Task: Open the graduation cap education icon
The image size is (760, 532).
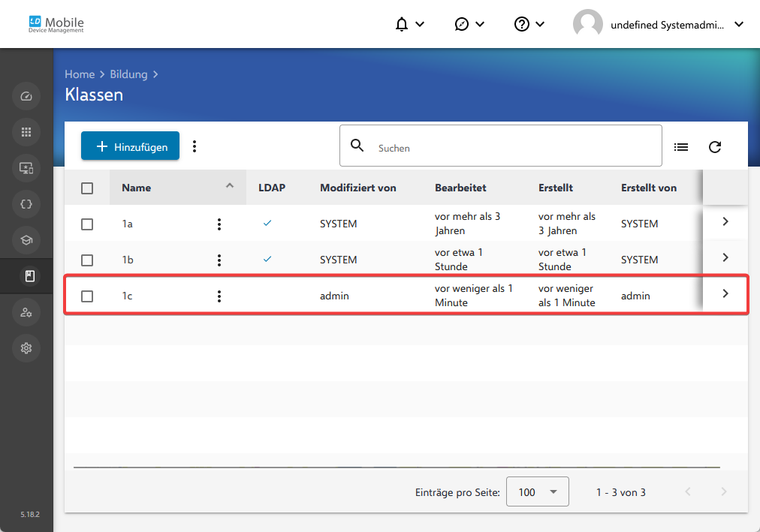Action: click(x=26, y=240)
